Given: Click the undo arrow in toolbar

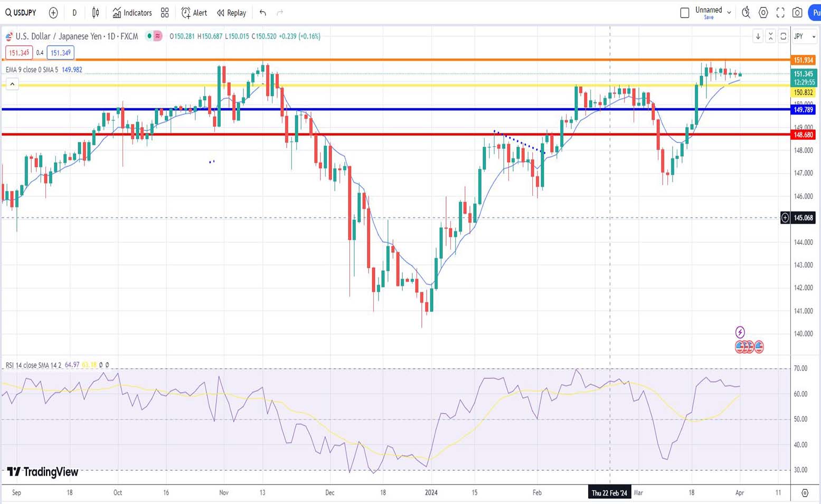Looking at the screenshot, I should [263, 13].
